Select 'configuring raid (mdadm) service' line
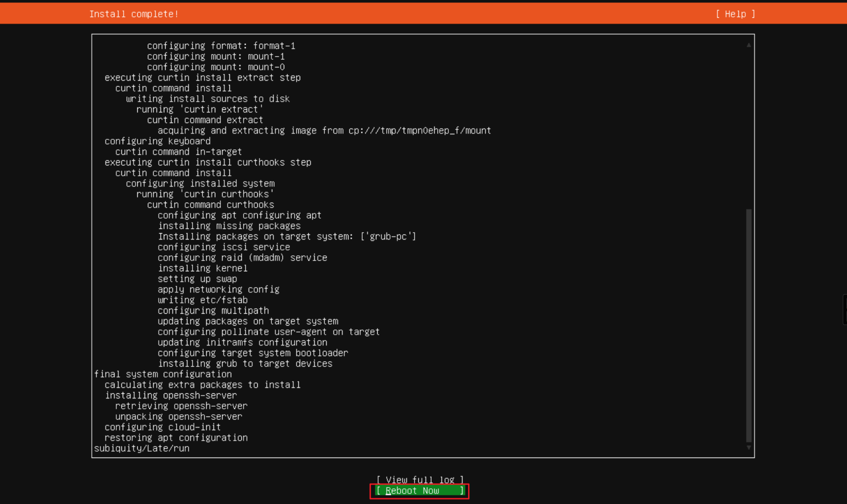Image resolution: width=847 pixels, height=504 pixels. 242,257
